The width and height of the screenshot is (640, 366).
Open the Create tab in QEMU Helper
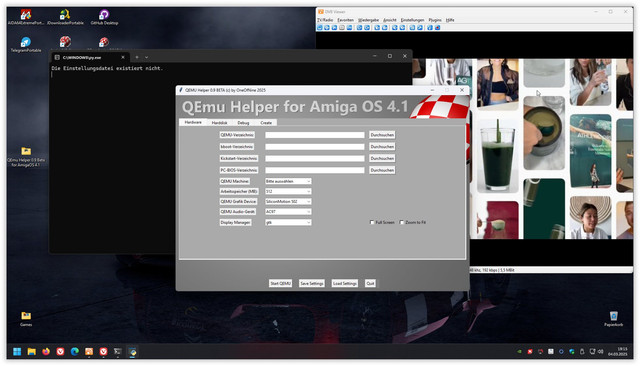266,123
